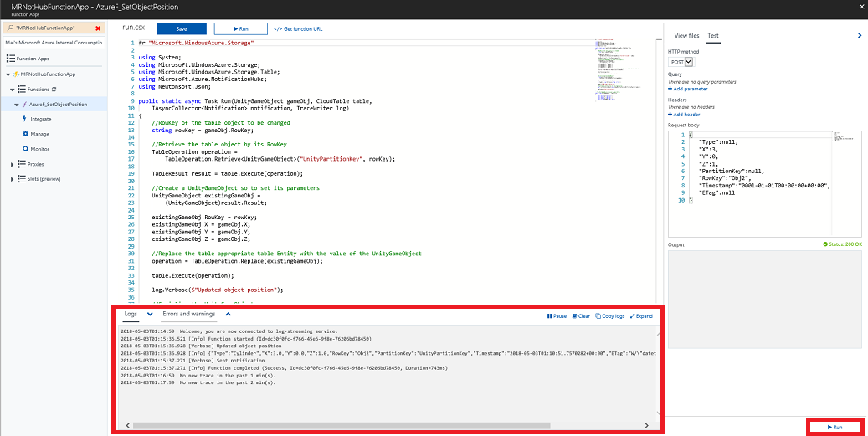Pause the log stream

click(x=557, y=316)
